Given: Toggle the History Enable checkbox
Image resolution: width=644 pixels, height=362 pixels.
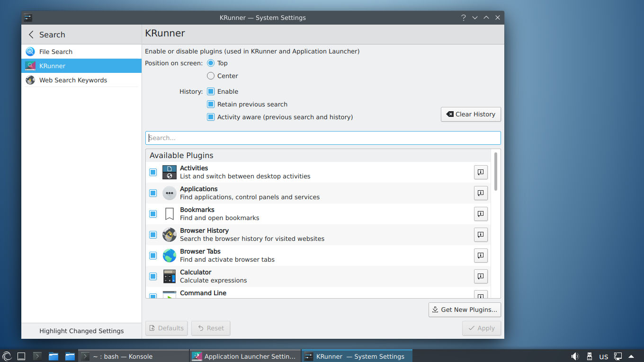Looking at the screenshot, I should coord(211,91).
